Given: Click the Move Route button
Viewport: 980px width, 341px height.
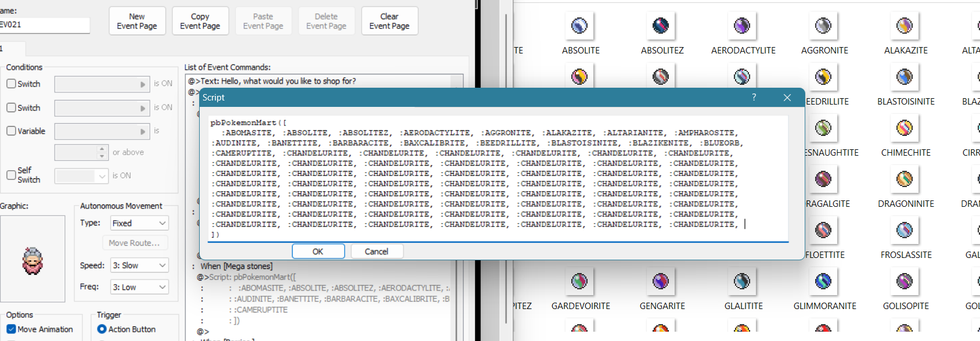Looking at the screenshot, I should click(135, 243).
